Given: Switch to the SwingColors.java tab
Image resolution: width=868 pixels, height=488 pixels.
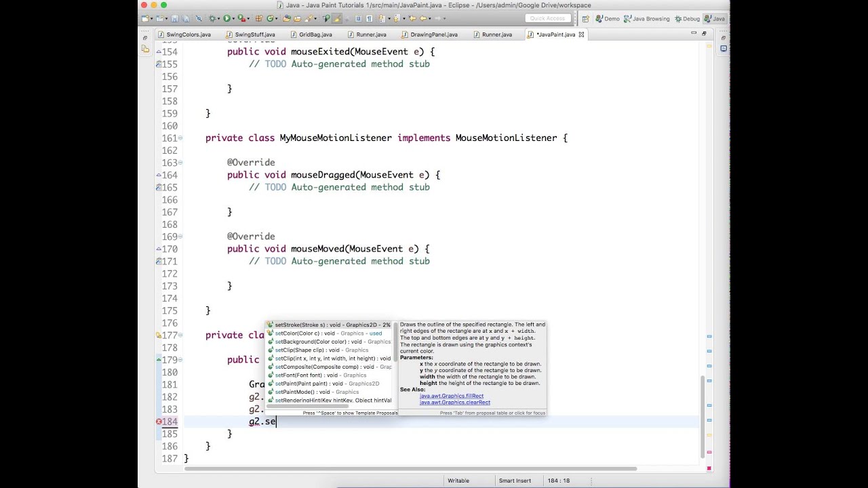Looking at the screenshot, I should click(x=184, y=34).
